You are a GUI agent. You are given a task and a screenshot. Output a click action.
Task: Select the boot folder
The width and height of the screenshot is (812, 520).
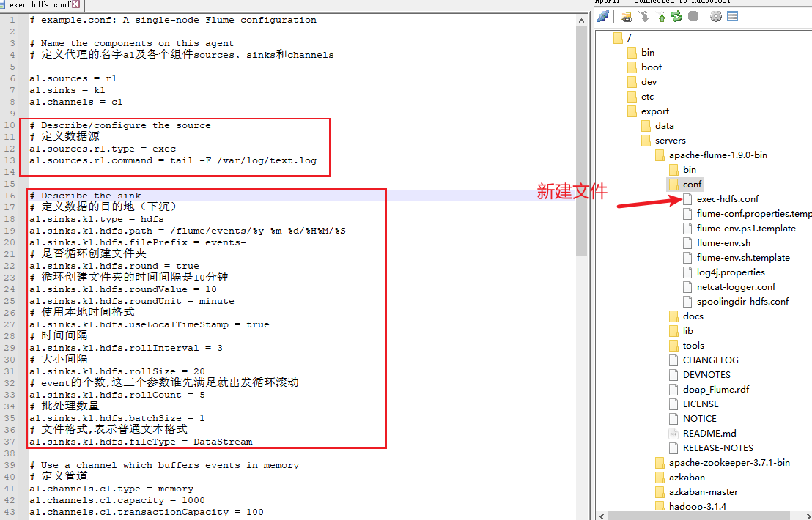pos(652,67)
